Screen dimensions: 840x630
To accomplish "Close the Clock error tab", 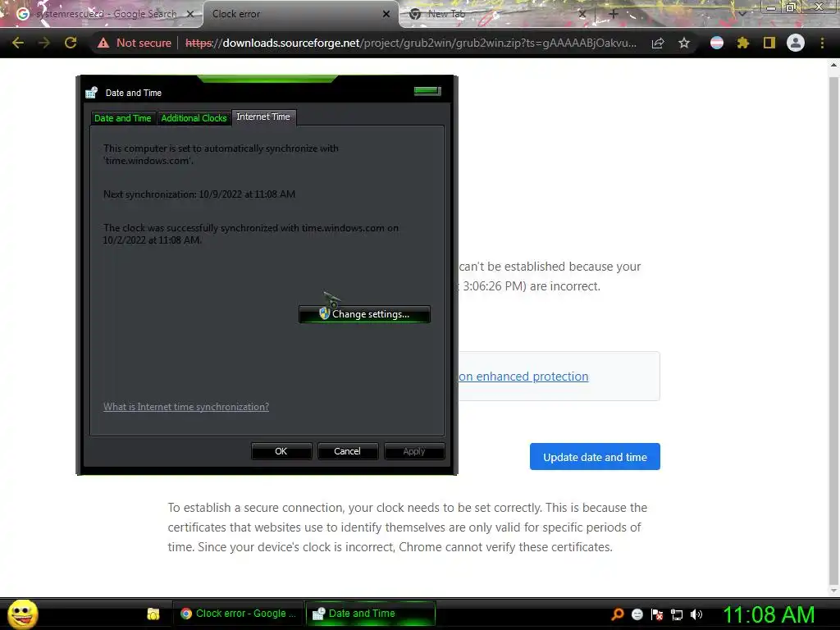I will pyautogui.click(x=386, y=14).
